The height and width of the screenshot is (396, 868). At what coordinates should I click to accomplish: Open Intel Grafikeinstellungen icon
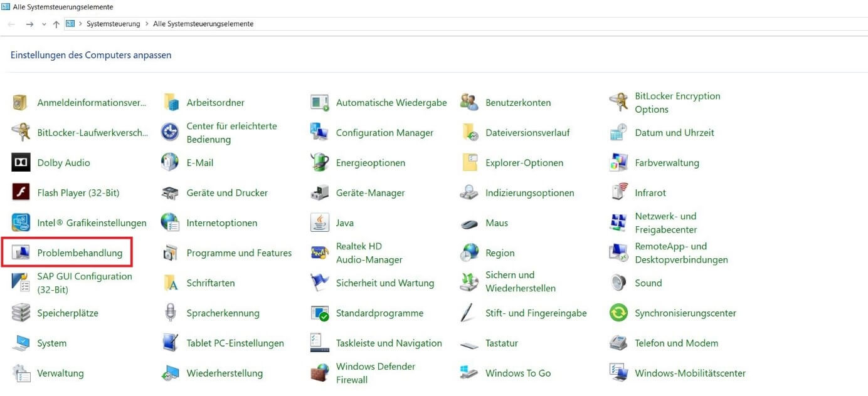pyautogui.click(x=21, y=222)
